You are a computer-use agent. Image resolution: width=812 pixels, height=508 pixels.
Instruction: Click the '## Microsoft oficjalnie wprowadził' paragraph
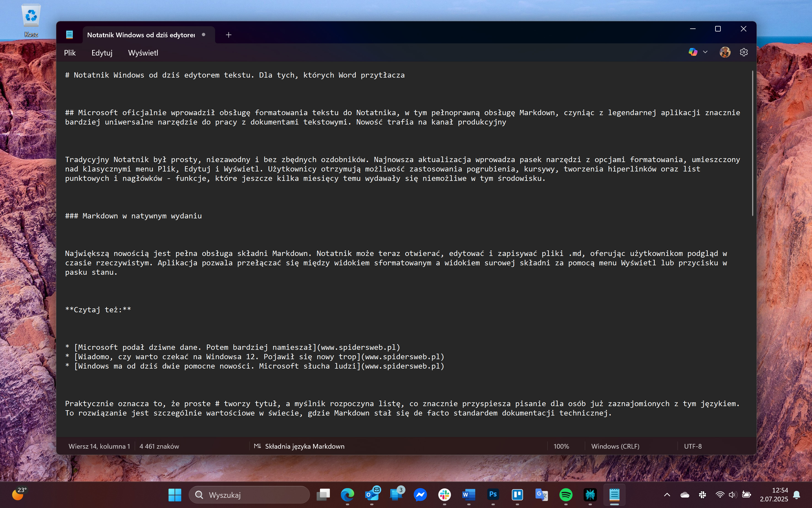pos(402,117)
